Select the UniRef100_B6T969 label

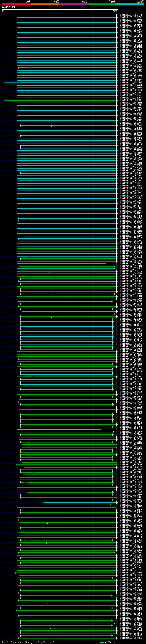131,40
